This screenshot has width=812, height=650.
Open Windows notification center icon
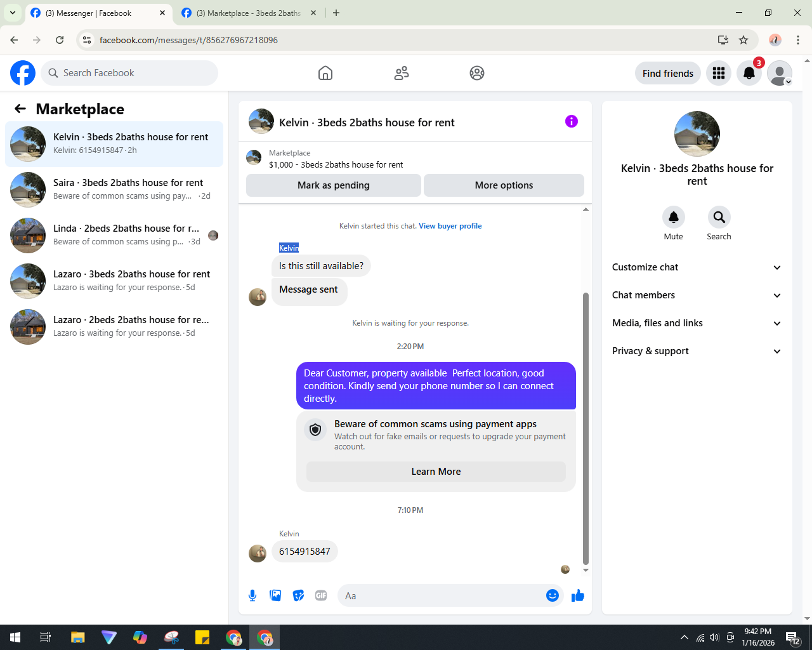click(x=793, y=637)
